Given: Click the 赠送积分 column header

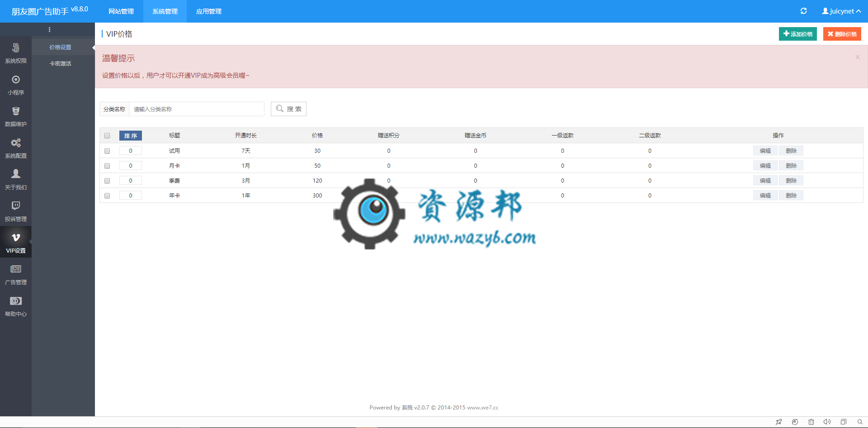Looking at the screenshot, I should click(389, 136).
